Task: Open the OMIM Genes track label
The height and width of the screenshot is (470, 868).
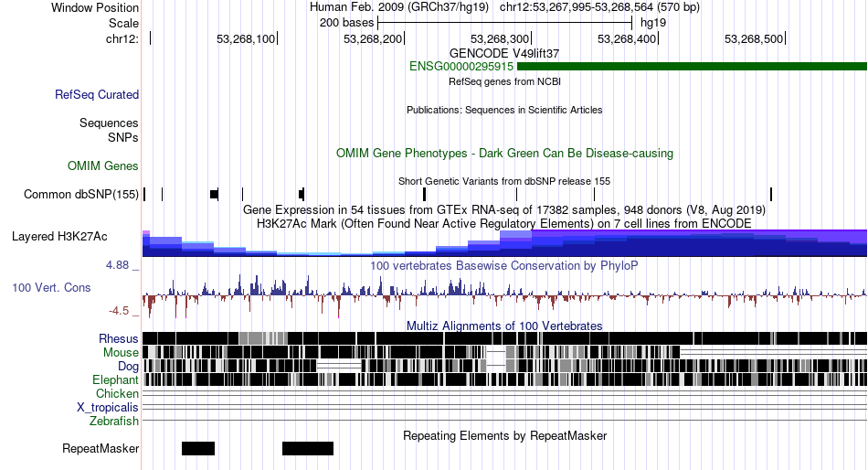Action: 103,166
